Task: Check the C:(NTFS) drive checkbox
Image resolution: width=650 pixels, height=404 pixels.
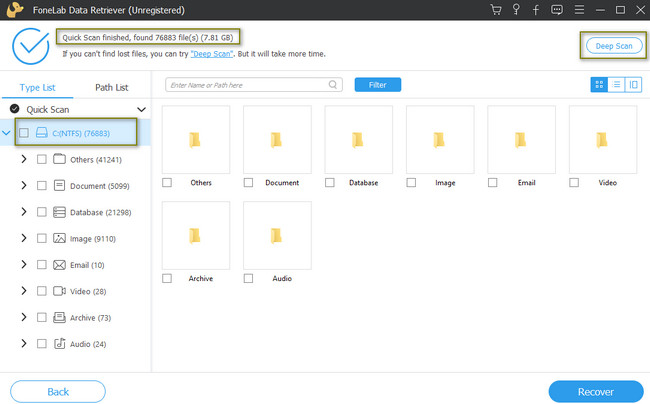Action: [x=24, y=133]
